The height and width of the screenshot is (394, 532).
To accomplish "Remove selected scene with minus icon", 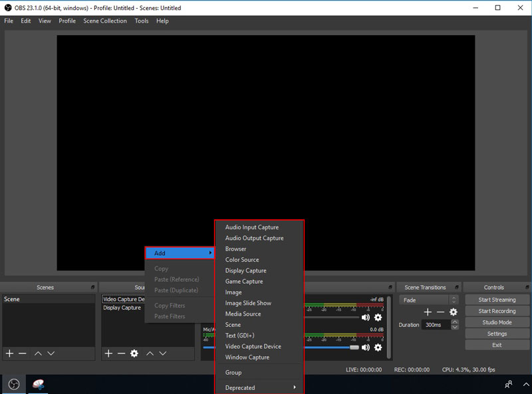I will [23, 353].
